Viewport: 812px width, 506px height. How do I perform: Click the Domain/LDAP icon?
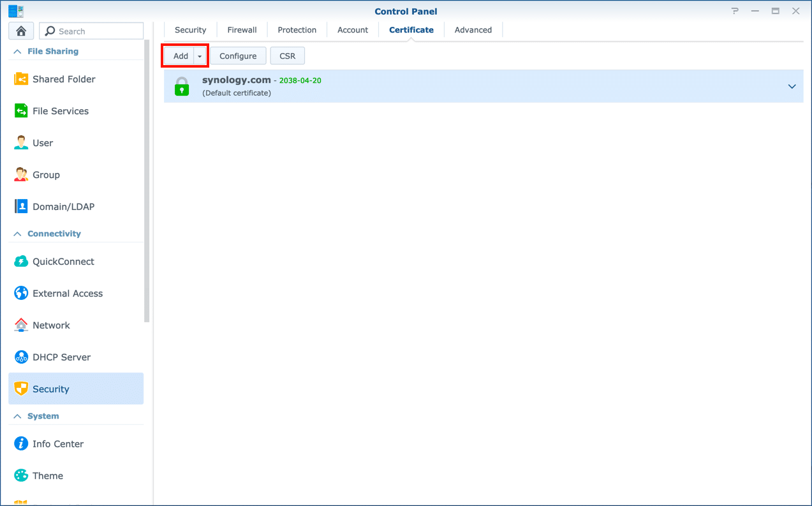[21, 207]
